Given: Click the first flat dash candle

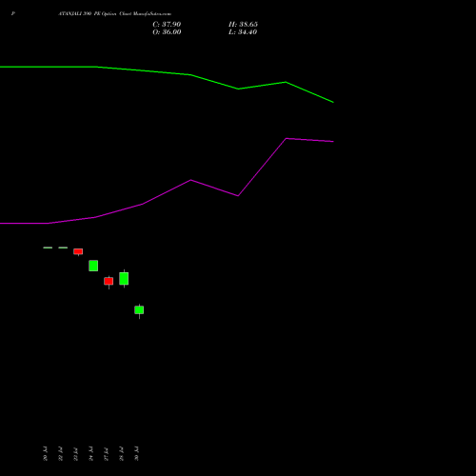Looking at the screenshot, I should click(x=48, y=248).
